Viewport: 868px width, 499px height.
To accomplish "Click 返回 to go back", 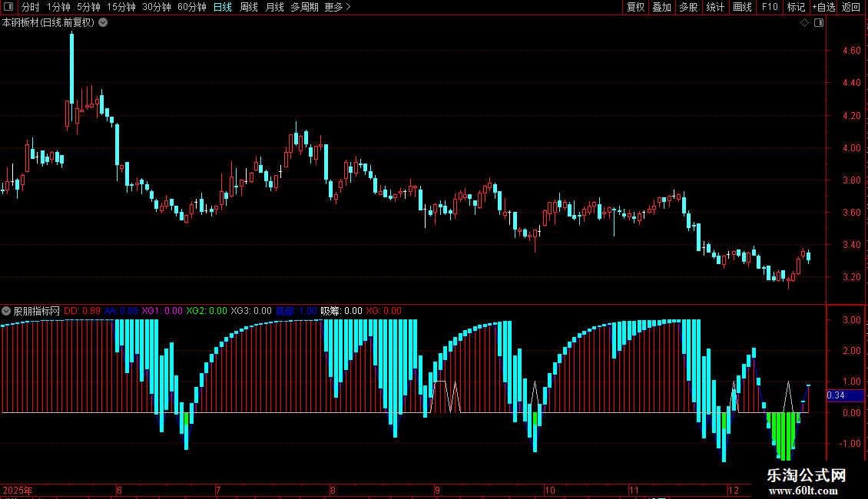I will pyautogui.click(x=851, y=7).
